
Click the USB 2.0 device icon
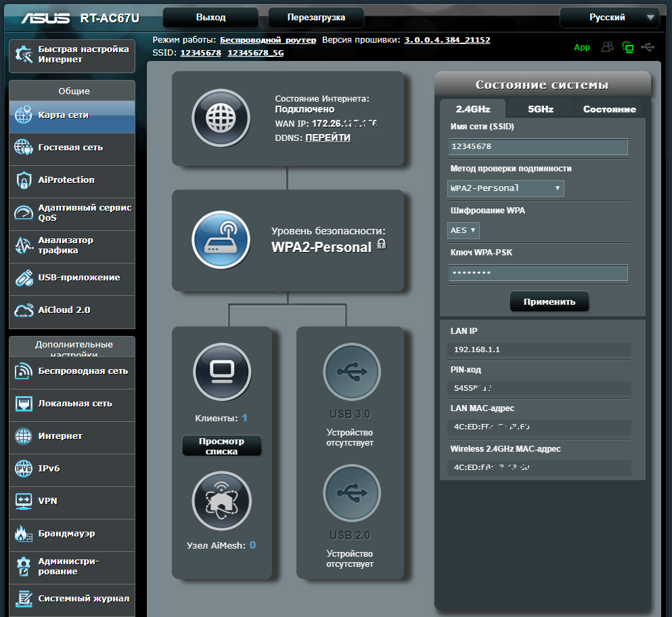click(x=351, y=493)
